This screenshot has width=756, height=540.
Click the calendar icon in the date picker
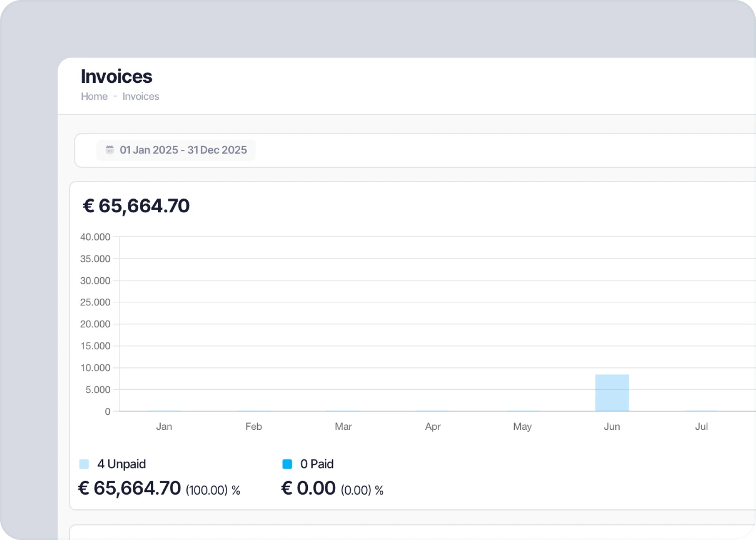(x=110, y=149)
